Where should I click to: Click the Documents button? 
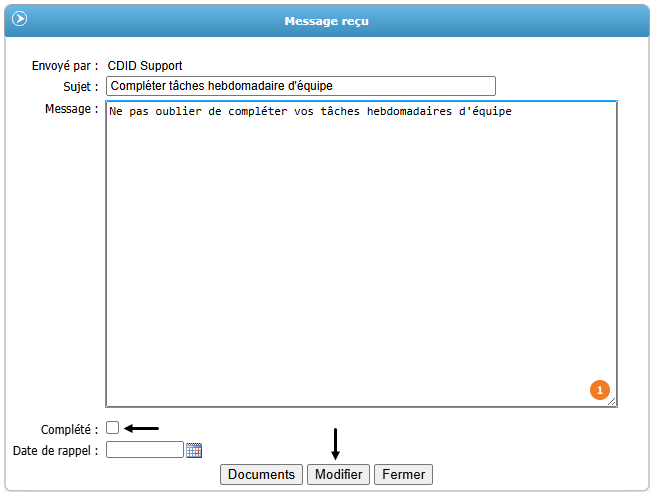point(262,474)
